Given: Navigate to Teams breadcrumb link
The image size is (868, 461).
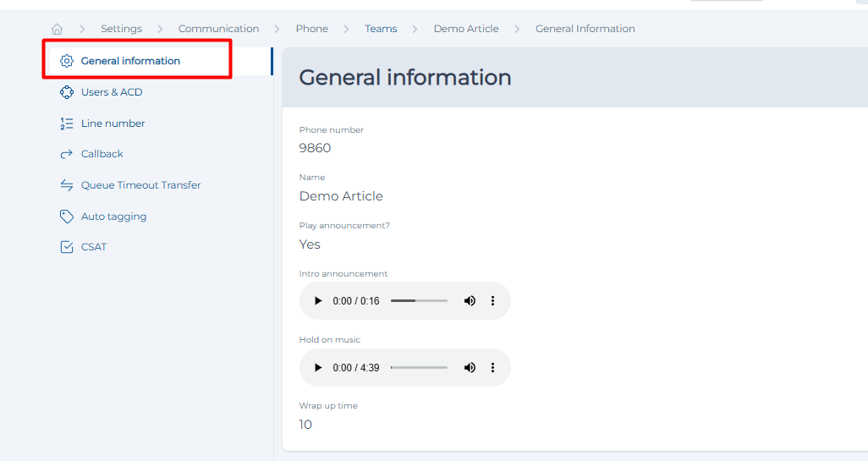Looking at the screenshot, I should 381,29.
